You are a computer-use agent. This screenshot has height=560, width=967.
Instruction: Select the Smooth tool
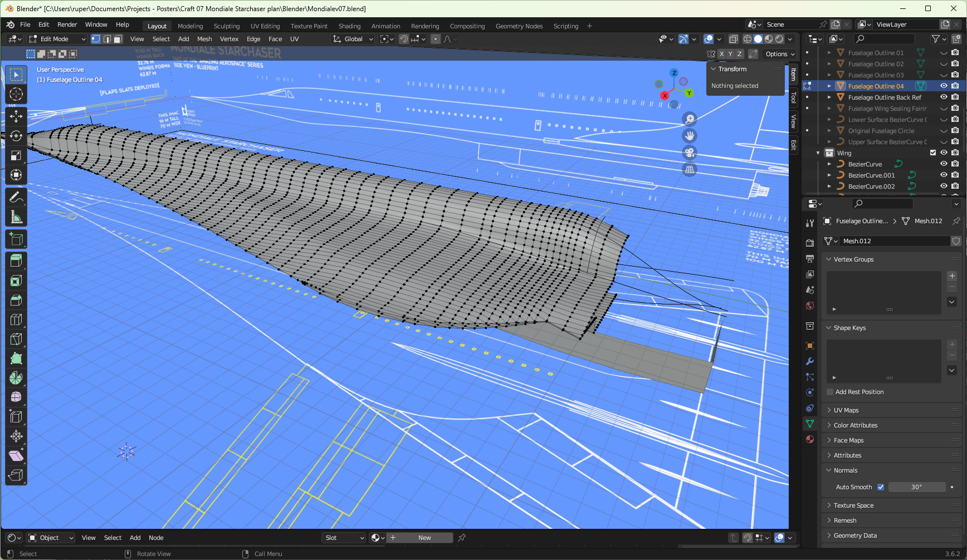[16, 397]
